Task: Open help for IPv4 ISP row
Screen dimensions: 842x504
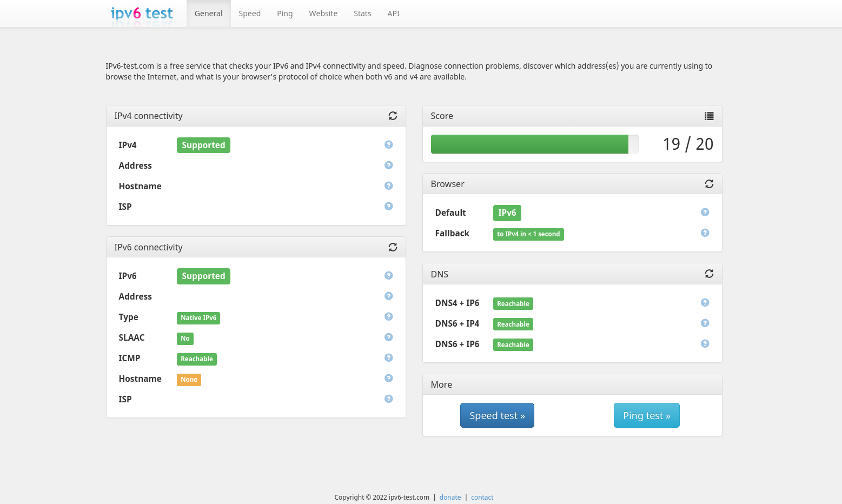Action: (388, 207)
